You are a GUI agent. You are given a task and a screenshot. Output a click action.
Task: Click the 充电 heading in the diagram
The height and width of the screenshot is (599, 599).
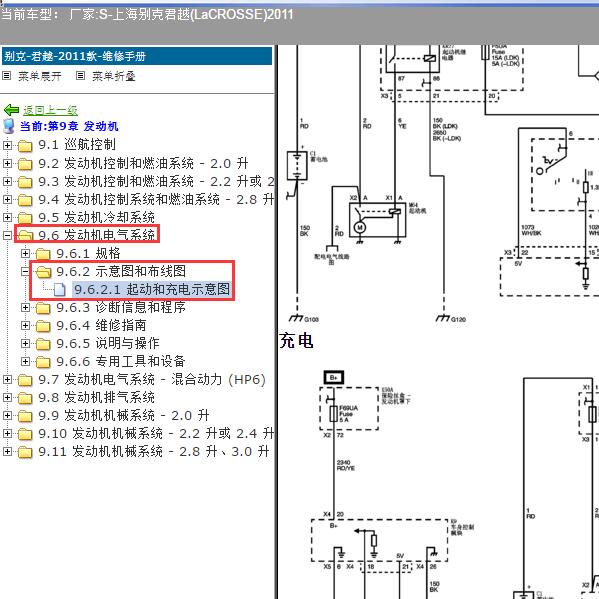[296, 340]
